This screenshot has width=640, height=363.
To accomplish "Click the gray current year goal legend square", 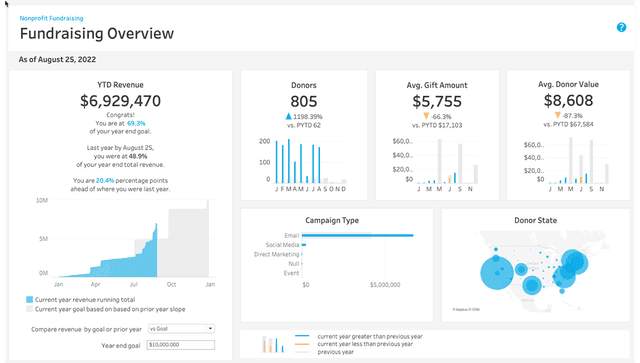I will (x=29, y=309).
